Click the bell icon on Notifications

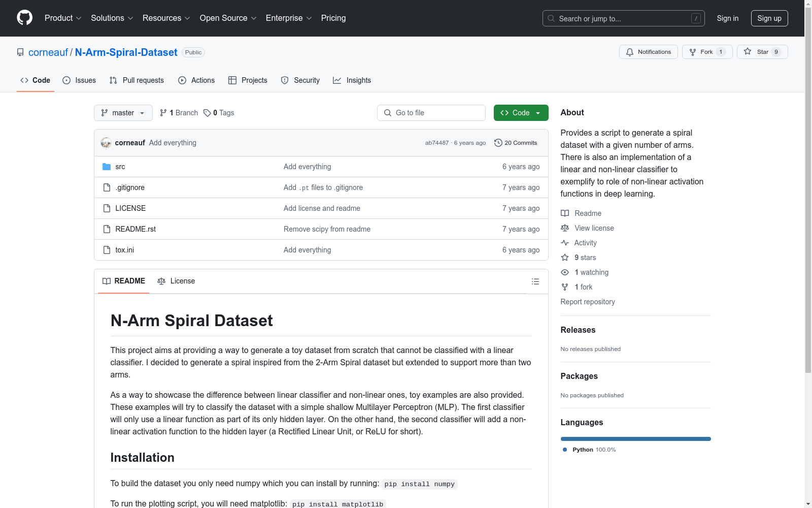pyautogui.click(x=630, y=52)
